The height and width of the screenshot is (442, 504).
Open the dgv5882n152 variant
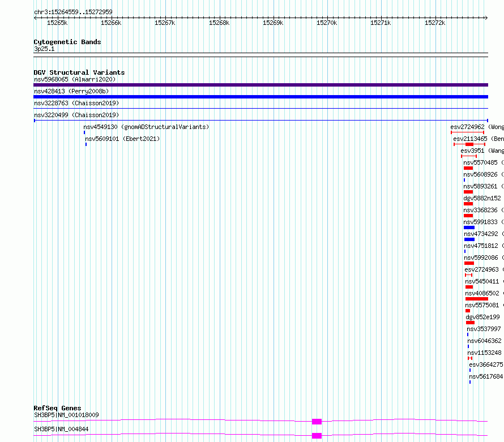(482, 198)
